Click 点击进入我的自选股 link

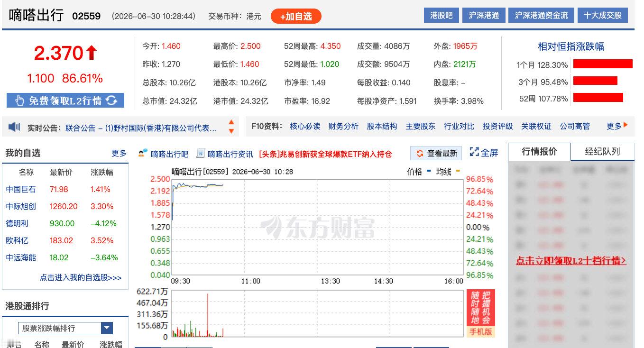(x=81, y=277)
